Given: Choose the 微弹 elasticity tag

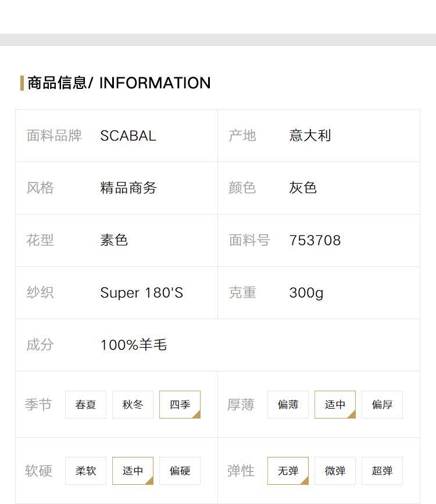Looking at the screenshot, I should point(335,470).
